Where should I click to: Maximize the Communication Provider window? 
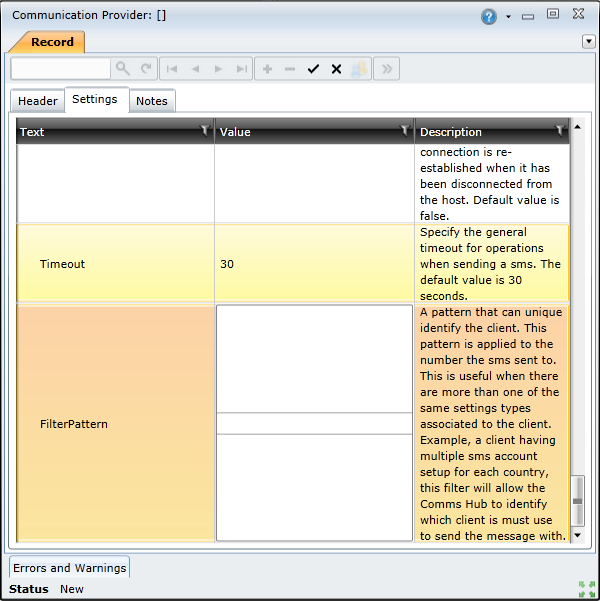pos(552,14)
